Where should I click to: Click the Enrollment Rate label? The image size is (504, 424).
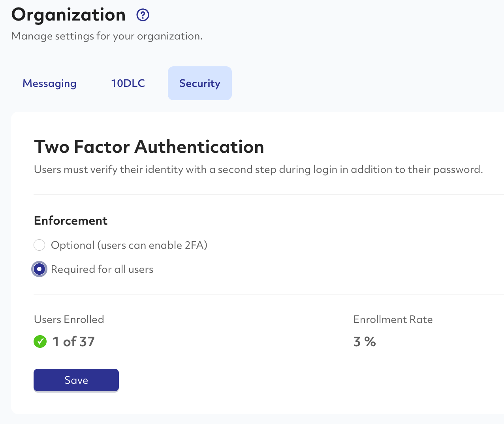click(x=393, y=319)
